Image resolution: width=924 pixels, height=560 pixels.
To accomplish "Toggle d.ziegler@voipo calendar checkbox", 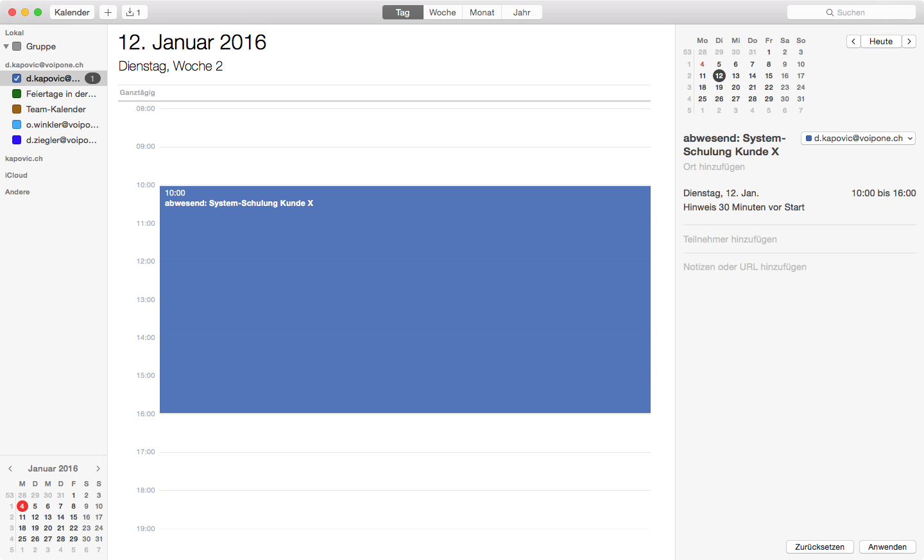I will pos(17,140).
